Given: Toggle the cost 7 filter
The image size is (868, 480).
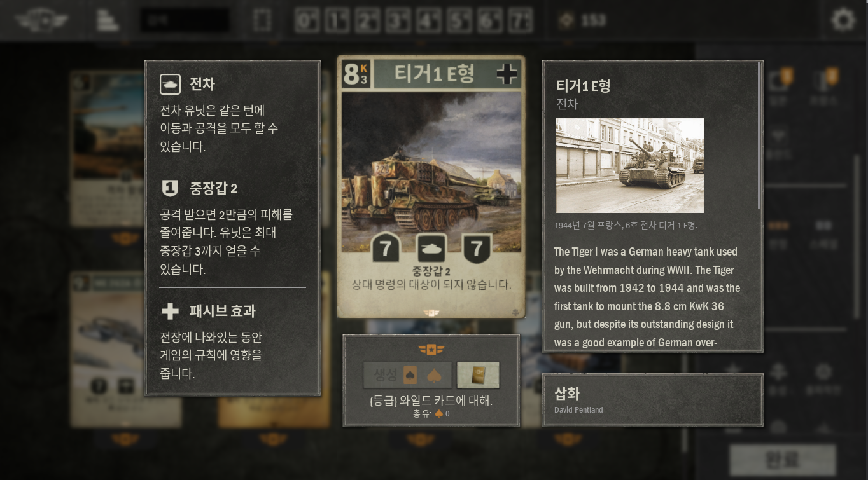Looking at the screenshot, I should (520, 20).
